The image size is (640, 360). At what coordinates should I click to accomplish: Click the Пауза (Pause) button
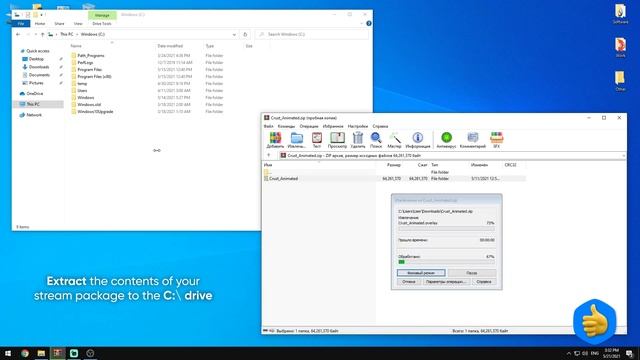click(471, 273)
